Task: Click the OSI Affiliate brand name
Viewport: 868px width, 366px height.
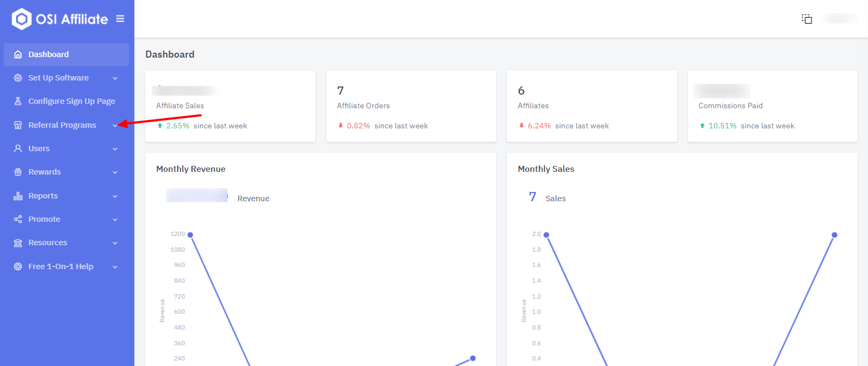Action: click(x=72, y=19)
